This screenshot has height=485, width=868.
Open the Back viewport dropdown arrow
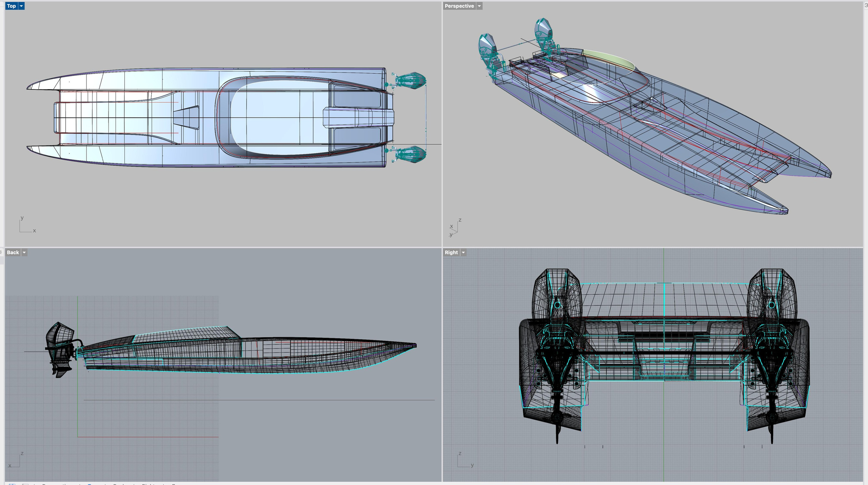coord(24,252)
